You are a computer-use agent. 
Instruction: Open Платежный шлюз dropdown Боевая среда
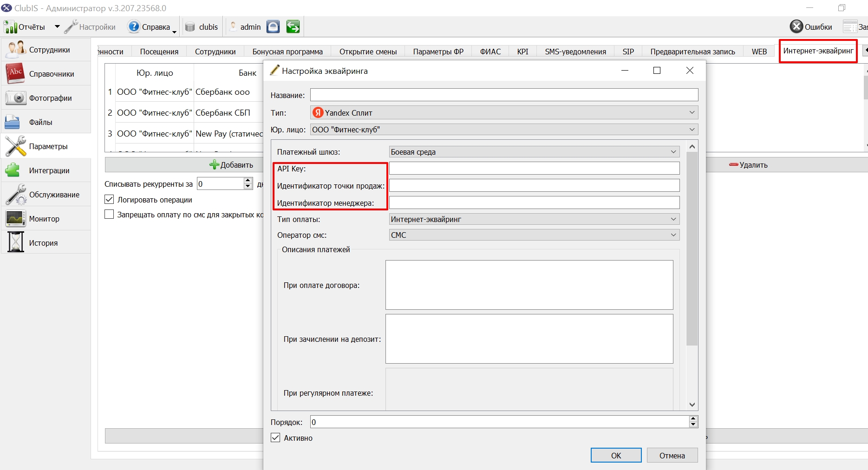pyautogui.click(x=534, y=152)
